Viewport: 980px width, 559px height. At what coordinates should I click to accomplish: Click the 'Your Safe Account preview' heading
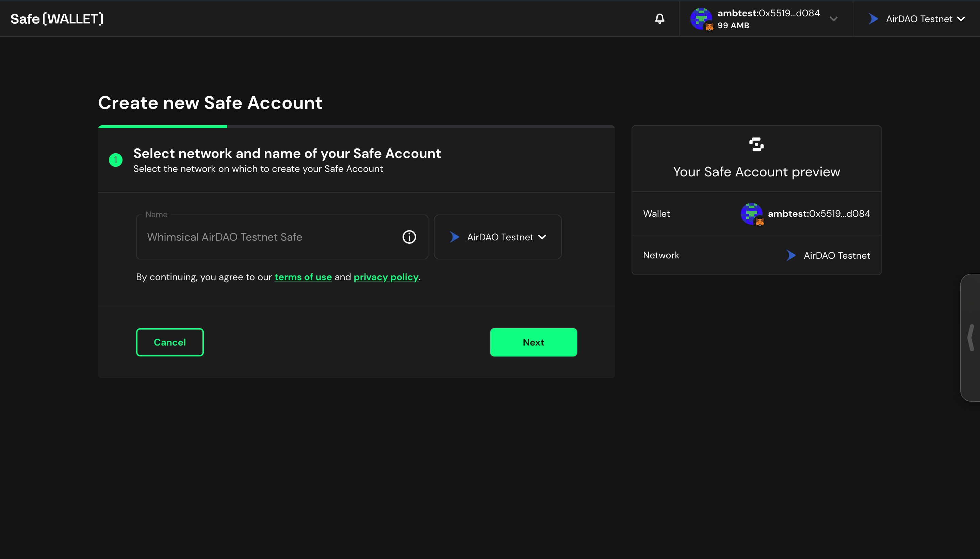coord(756,172)
